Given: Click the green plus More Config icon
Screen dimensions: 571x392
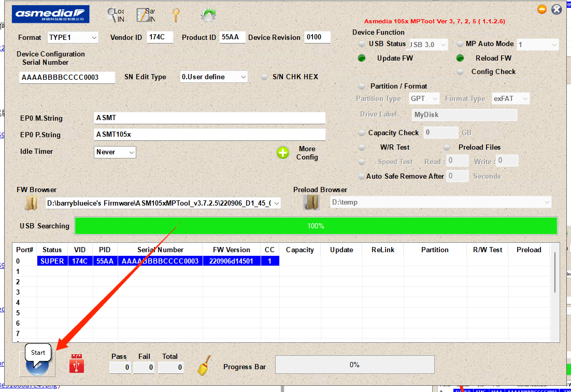Looking at the screenshot, I should [x=283, y=153].
